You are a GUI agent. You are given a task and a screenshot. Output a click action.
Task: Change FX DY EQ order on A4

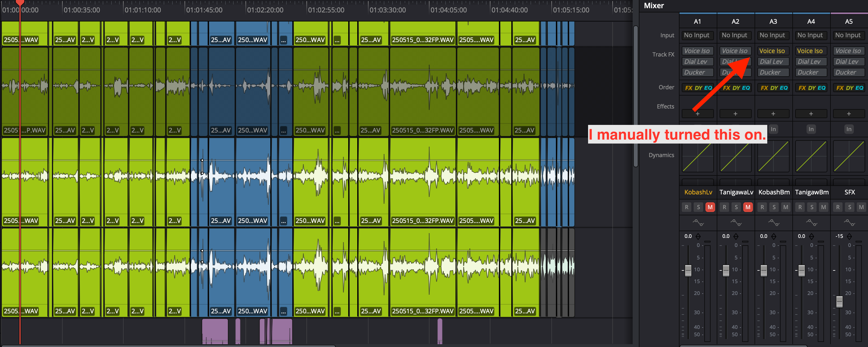pos(811,88)
